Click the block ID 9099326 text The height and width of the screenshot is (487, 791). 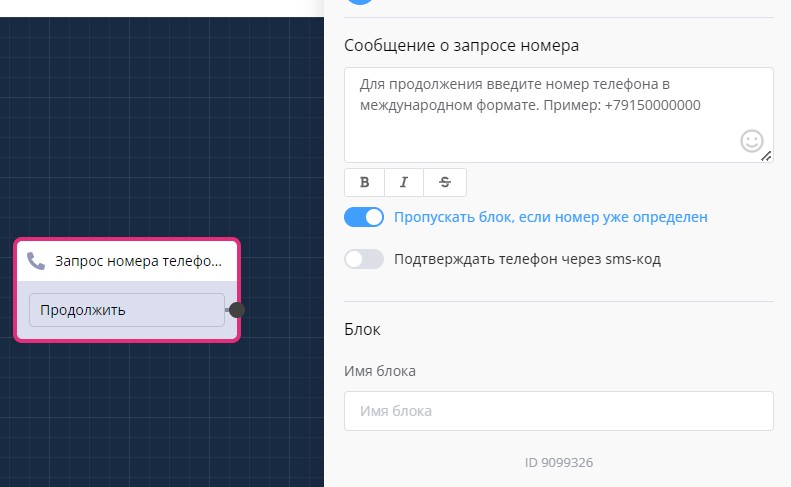pos(559,463)
